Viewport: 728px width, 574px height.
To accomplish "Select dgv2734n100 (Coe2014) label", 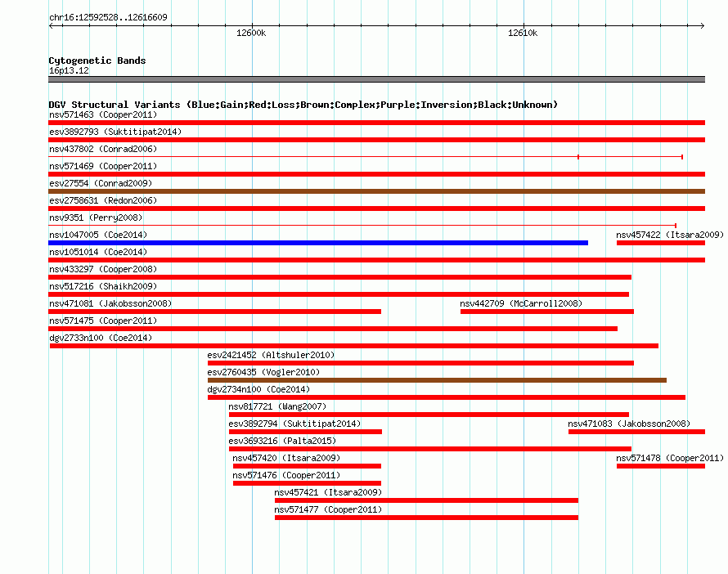I will pyautogui.click(x=258, y=389).
